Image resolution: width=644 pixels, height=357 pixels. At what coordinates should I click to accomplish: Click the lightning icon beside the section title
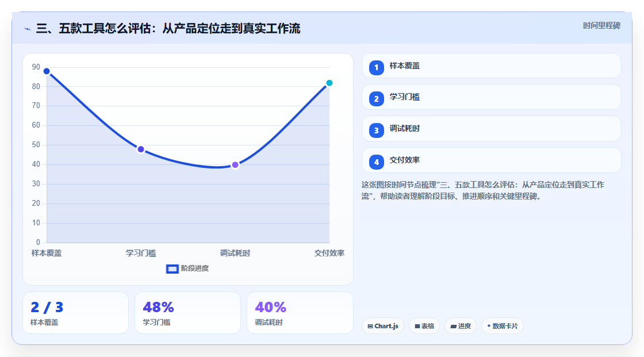(28, 29)
